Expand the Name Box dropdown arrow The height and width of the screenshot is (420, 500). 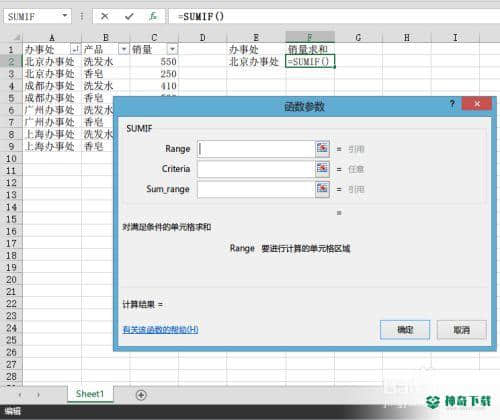[x=65, y=16]
